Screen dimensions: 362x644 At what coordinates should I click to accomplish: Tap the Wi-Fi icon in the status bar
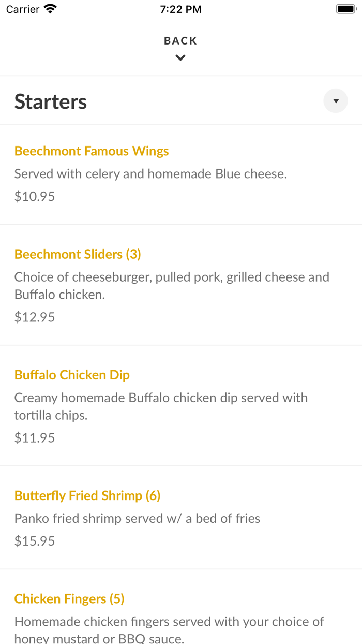click(50, 8)
